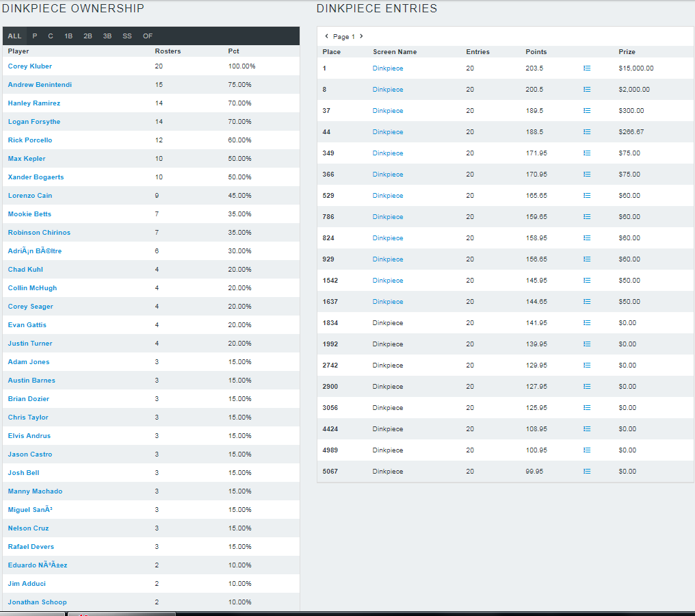Open lineup icon for place 824 entry
This screenshot has height=616, width=695.
587,238
